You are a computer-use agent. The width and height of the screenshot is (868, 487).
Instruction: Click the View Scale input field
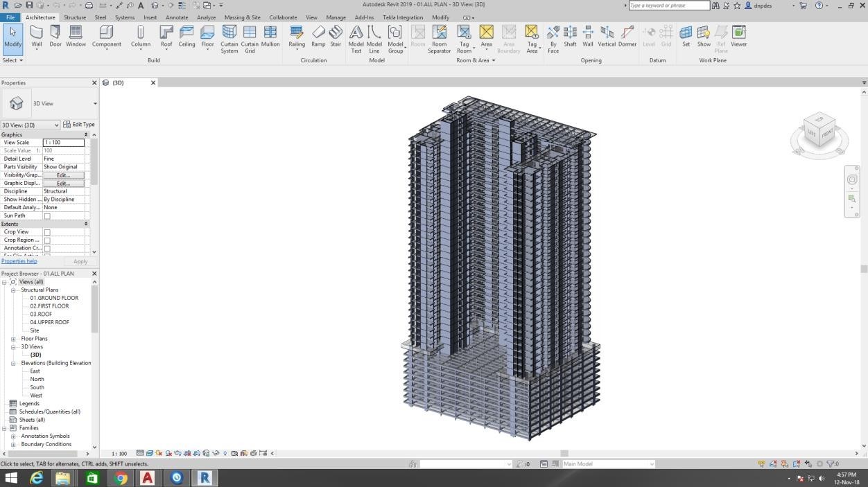pyautogui.click(x=63, y=143)
